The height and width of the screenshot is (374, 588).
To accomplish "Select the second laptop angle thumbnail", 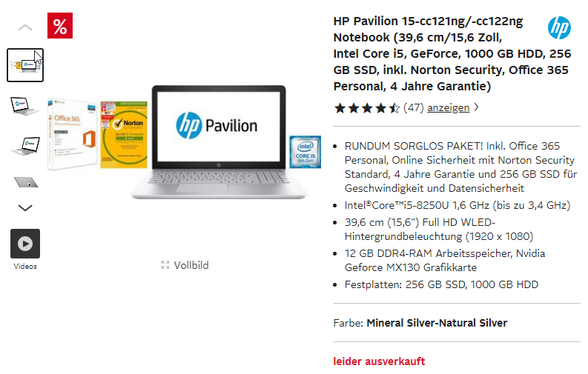I will pos(25,106).
